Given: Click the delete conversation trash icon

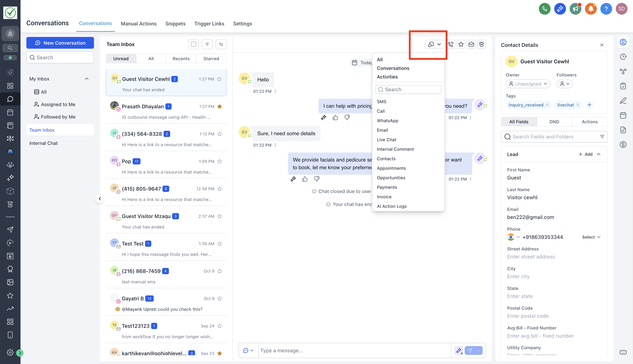Looking at the screenshot, I should (481, 44).
